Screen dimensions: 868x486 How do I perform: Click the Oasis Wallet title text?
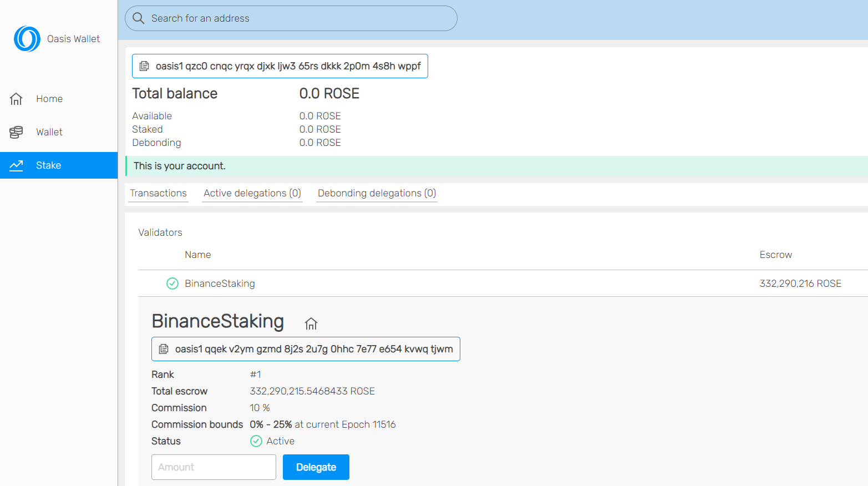coord(73,39)
